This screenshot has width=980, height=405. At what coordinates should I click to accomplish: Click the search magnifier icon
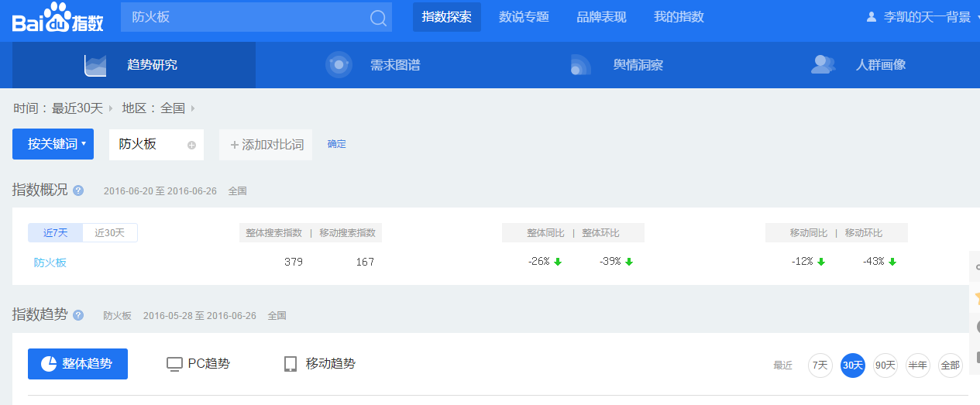(x=378, y=18)
